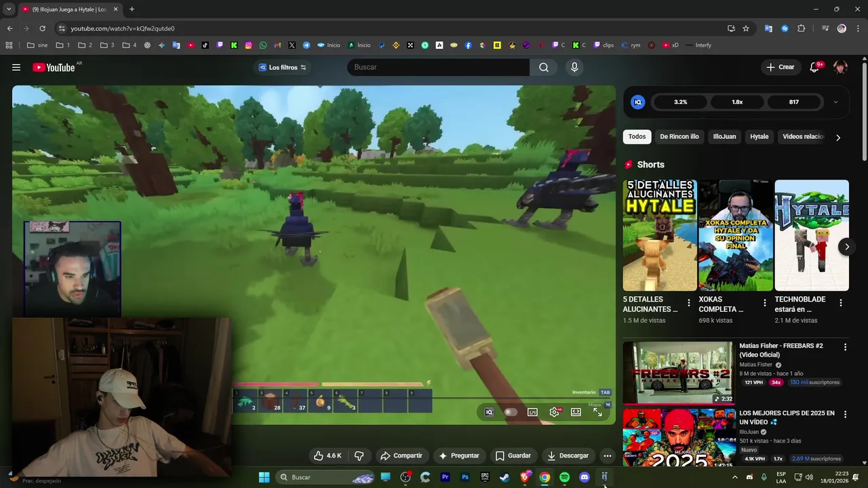Open the Shazam extension icon
Image resolution: width=868 pixels, height=488 pixels.
point(785,28)
